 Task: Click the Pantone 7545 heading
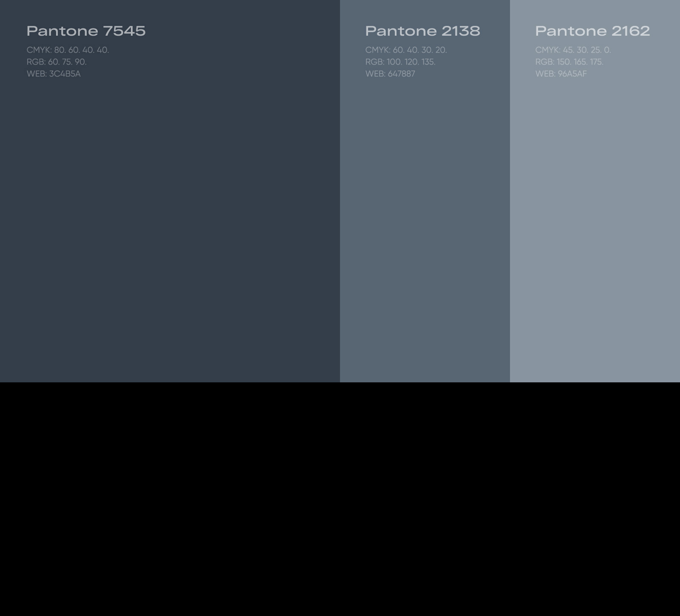tap(86, 31)
